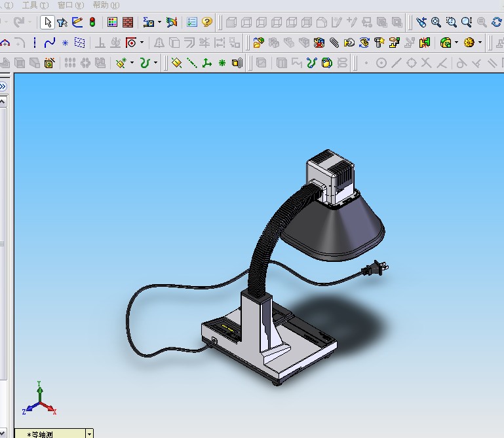Run the Interference Detection tool
Viewport: 504px width, 438px height.
(425, 43)
